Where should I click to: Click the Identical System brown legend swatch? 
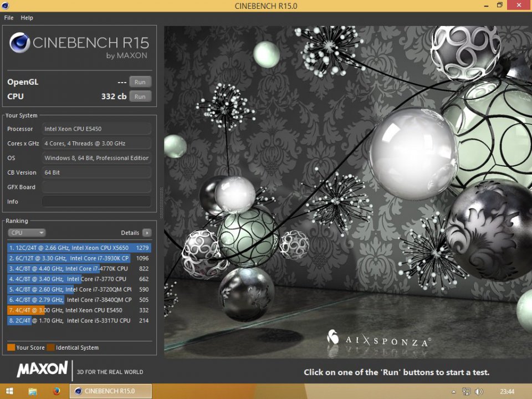click(50, 347)
